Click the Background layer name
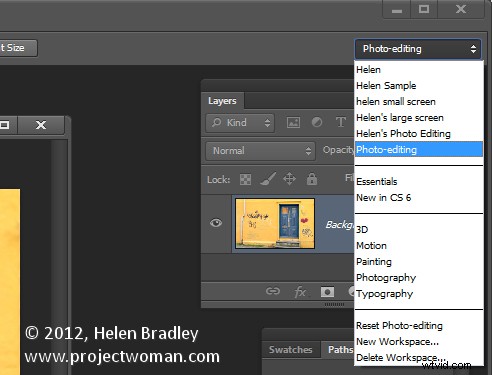Screen dimensions: 492x375 340,225
